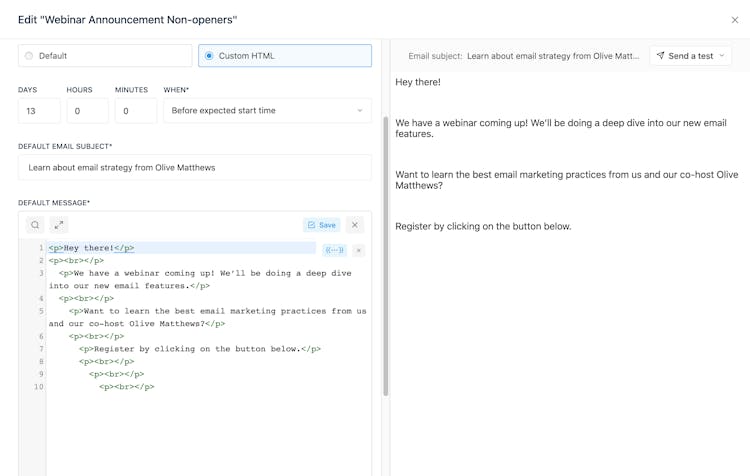750x476 pixels.
Task: Click the Days input field
Action: [x=39, y=111]
